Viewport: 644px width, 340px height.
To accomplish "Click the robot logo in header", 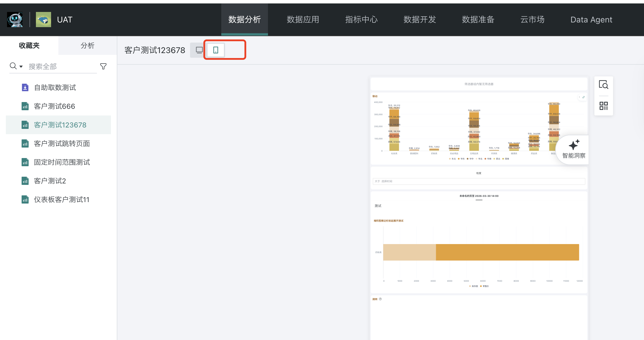I will pyautogui.click(x=15, y=20).
